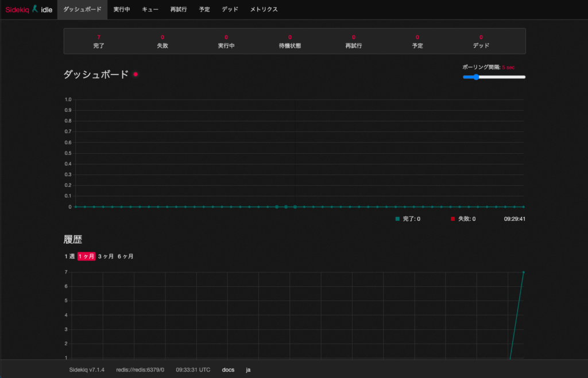588x378 pixels.
Task: Click the 完了 count in summary bar
Action: tap(99, 37)
